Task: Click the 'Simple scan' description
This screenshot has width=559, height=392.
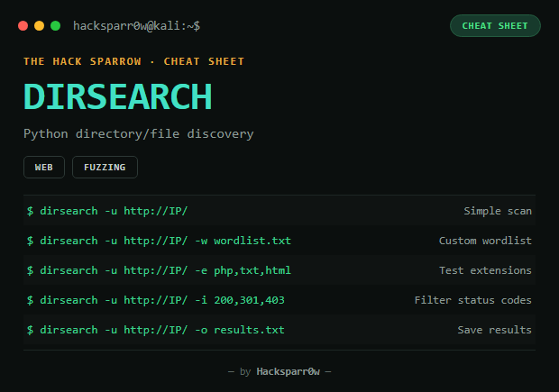Action: pyautogui.click(x=498, y=211)
